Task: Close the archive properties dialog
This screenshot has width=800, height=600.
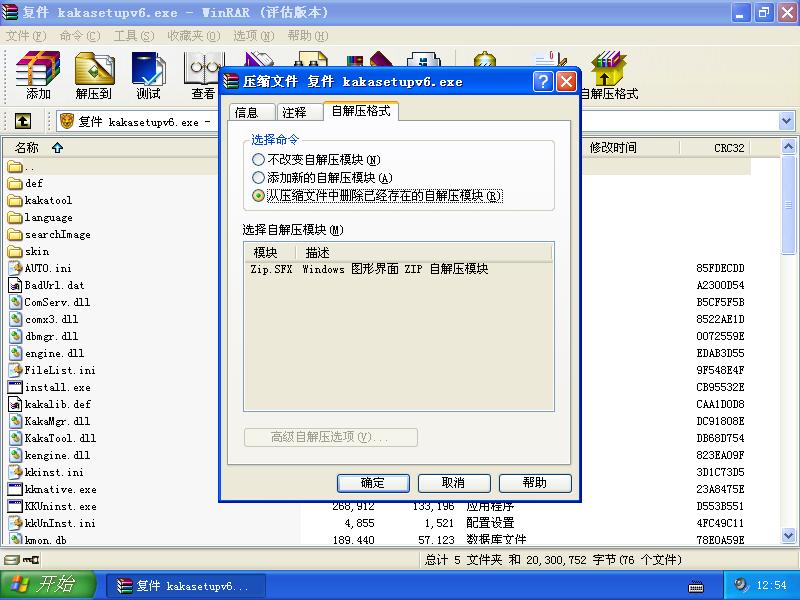Action: point(566,82)
